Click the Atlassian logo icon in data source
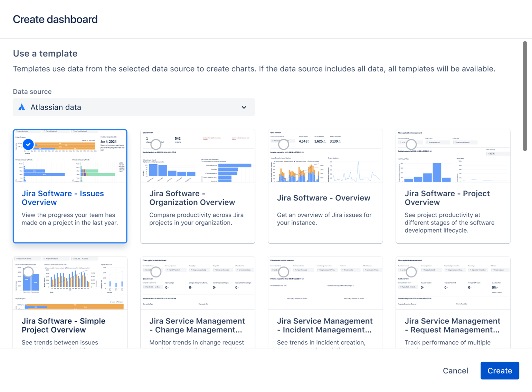The image size is (532, 392). click(21, 107)
